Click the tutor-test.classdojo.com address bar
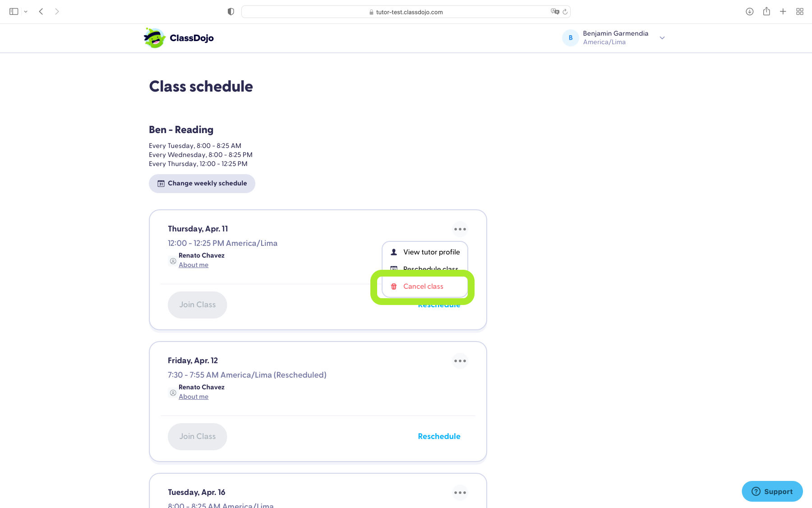Image resolution: width=812 pixels, height=508 pixels. (406, 12)
